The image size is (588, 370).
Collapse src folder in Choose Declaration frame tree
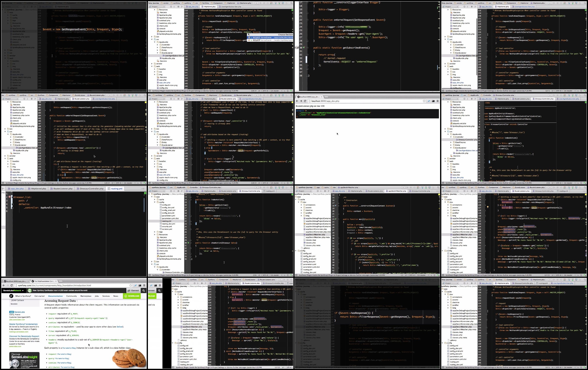coord(152,39)
